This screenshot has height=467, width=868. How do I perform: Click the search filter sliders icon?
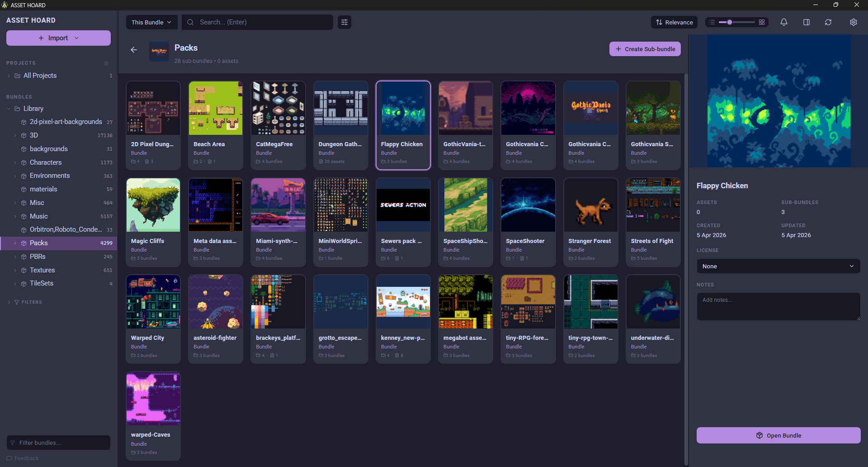(344, 22)
